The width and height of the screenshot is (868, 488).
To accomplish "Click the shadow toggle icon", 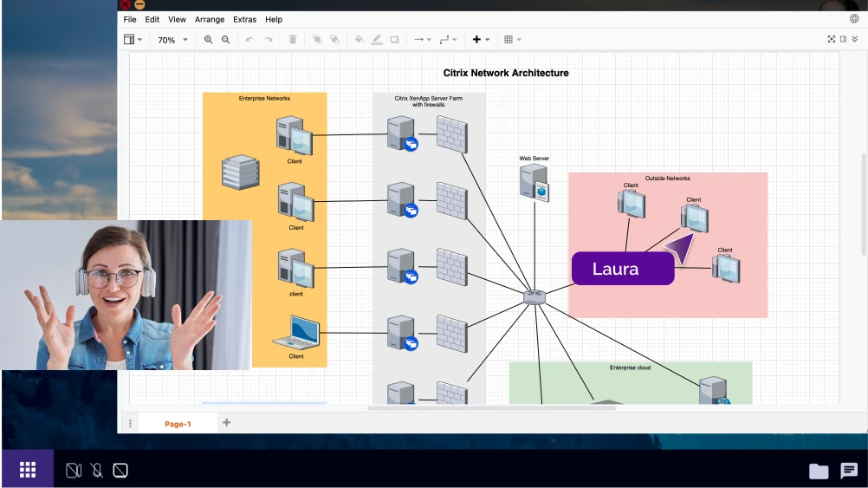I will coord(395,39).
